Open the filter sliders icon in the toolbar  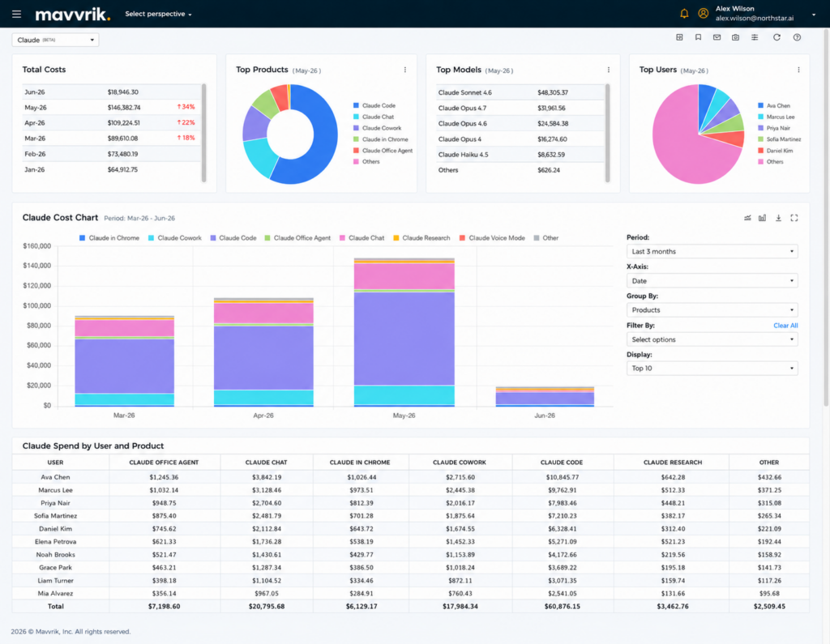coord(755,37)
